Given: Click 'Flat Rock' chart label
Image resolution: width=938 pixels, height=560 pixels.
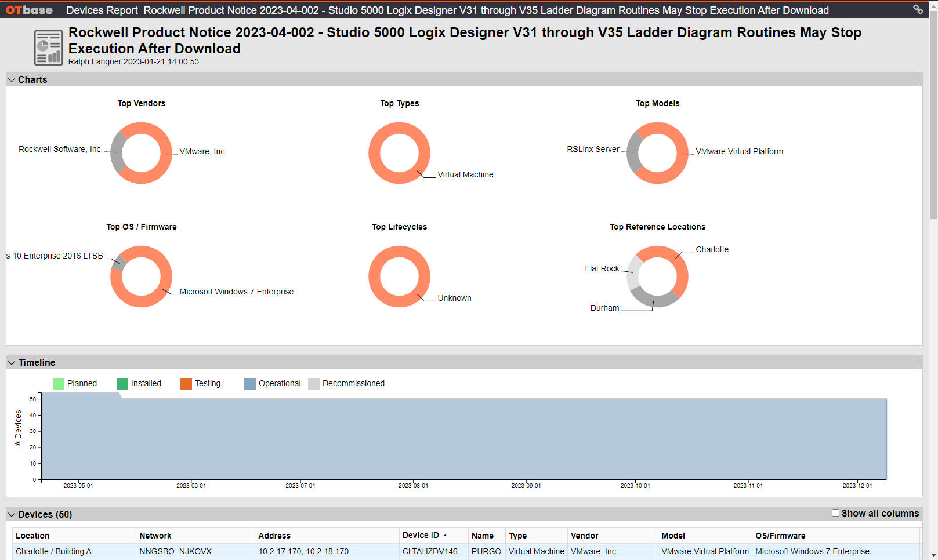Looking at the screenshot, I should point(602,268).
